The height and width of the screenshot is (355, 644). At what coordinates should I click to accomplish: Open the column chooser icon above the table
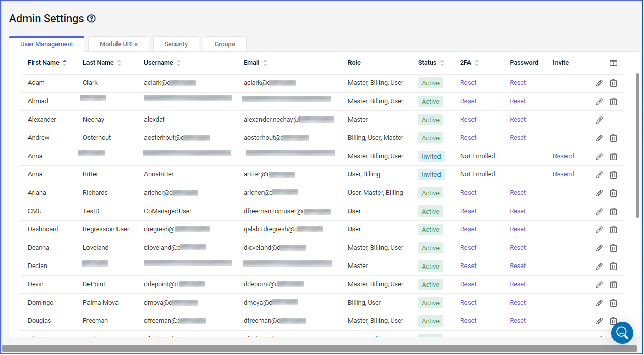[613, 63]
